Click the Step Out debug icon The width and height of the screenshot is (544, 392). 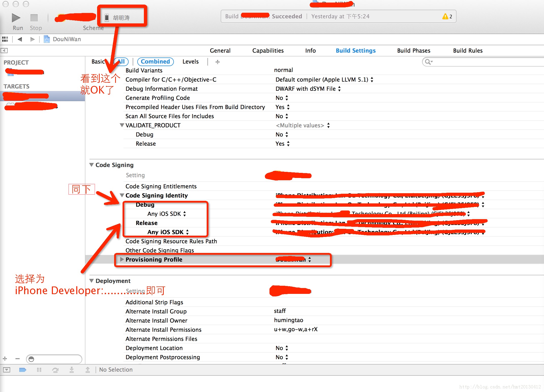coord(88,370)
